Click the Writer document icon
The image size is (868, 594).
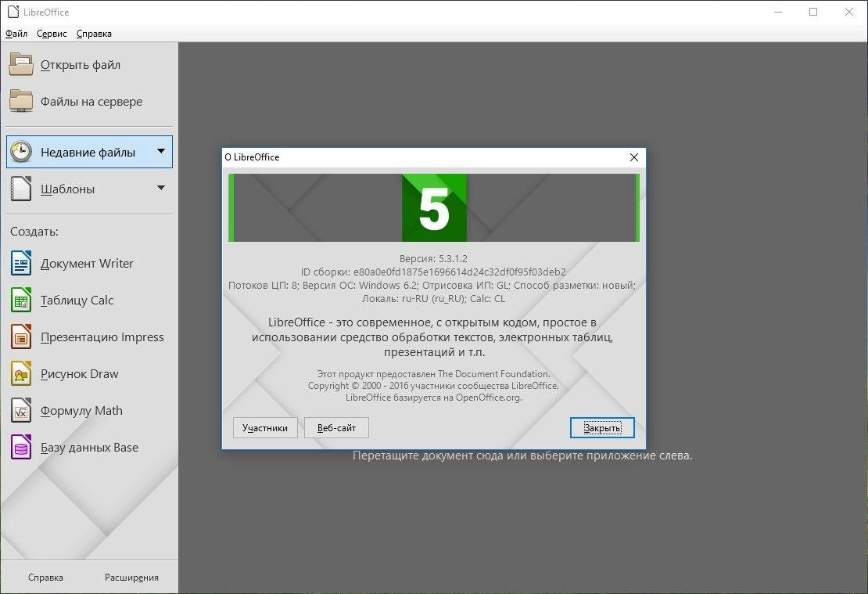point(21,263)
